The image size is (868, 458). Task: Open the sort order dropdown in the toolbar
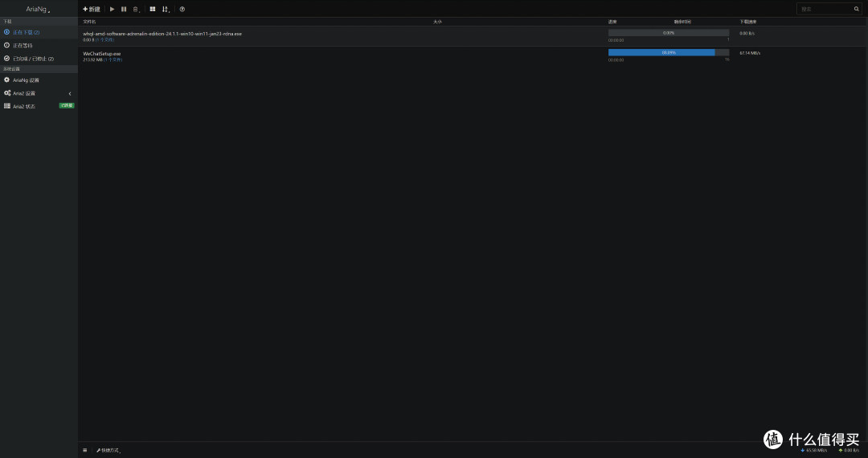pos(166,10)
